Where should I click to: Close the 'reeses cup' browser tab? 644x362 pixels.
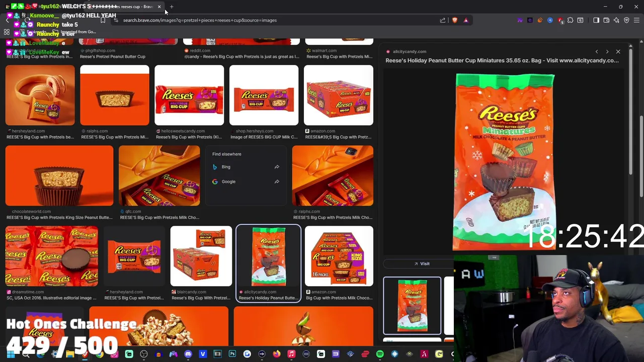tap(159, 7)
